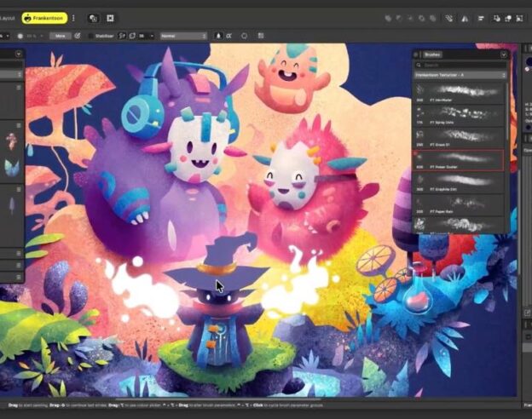
Task: Click the dimmed boolean Divide icon
Action: (x=433, y=18)
